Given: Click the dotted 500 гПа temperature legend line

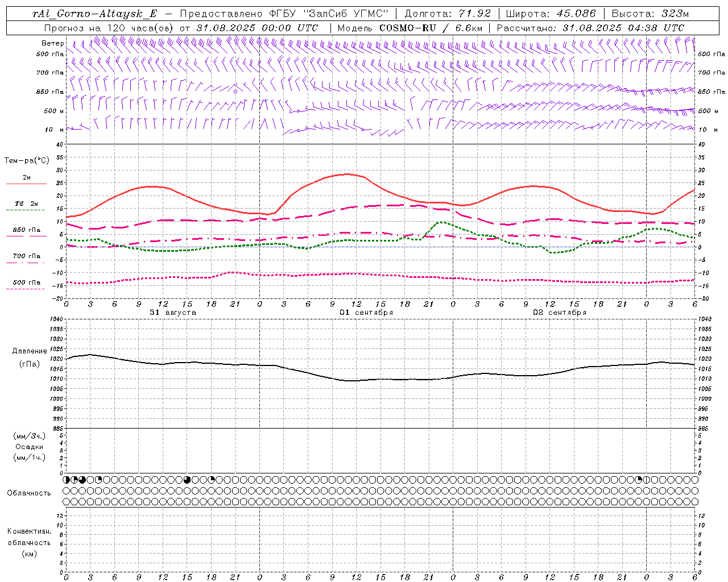Looking at the screenshot, I should coord(26,289).
